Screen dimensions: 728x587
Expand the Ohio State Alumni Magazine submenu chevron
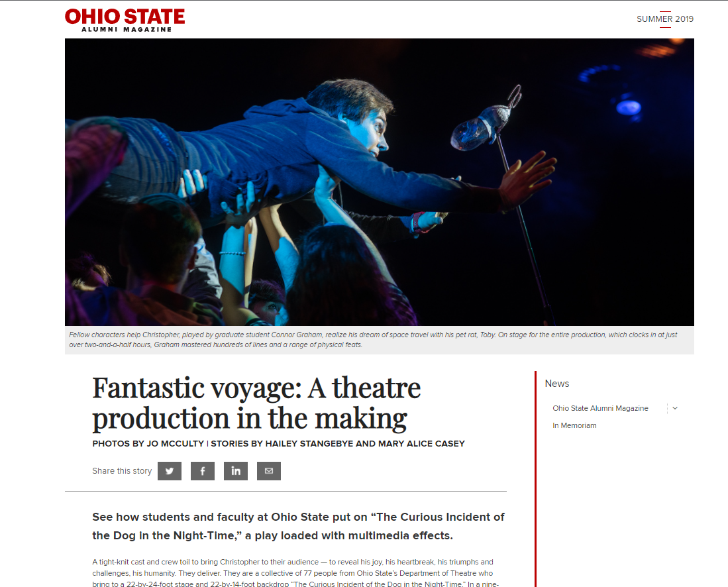tap(675, 408)
